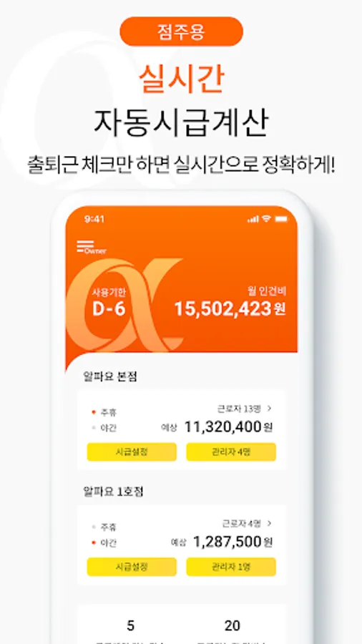This screenshot has height=644, width=362.
Task: Open the Owner hamburger menu
Action: 91,248
